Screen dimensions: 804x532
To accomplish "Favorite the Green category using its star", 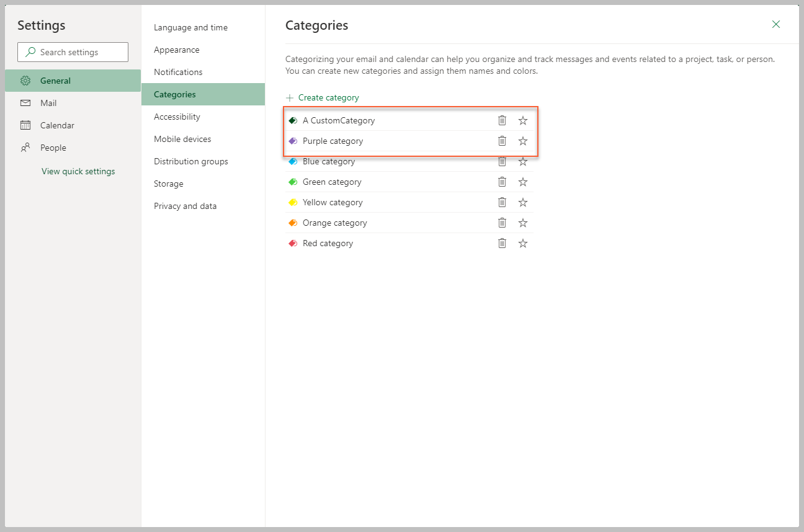I will [x=522, y=181].
